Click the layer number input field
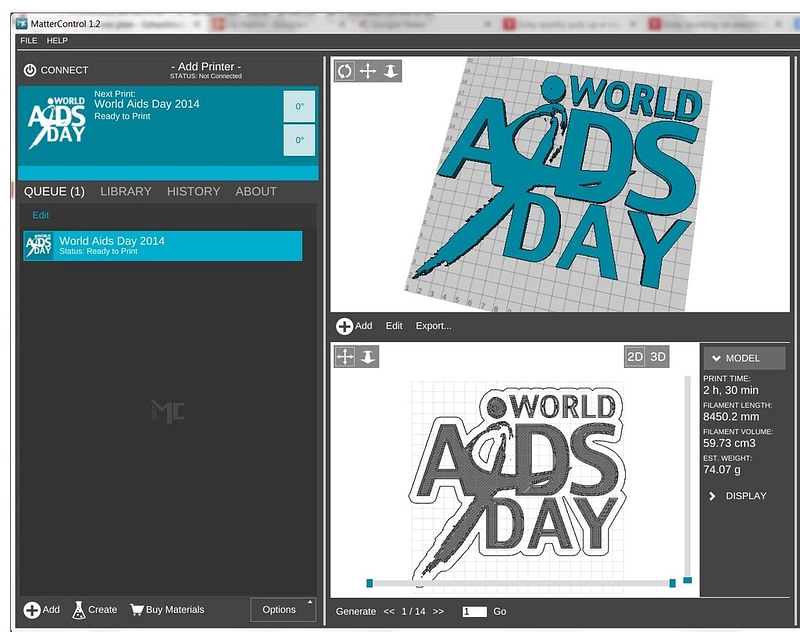This screenshot has width=800, height=632. point(474,611)
